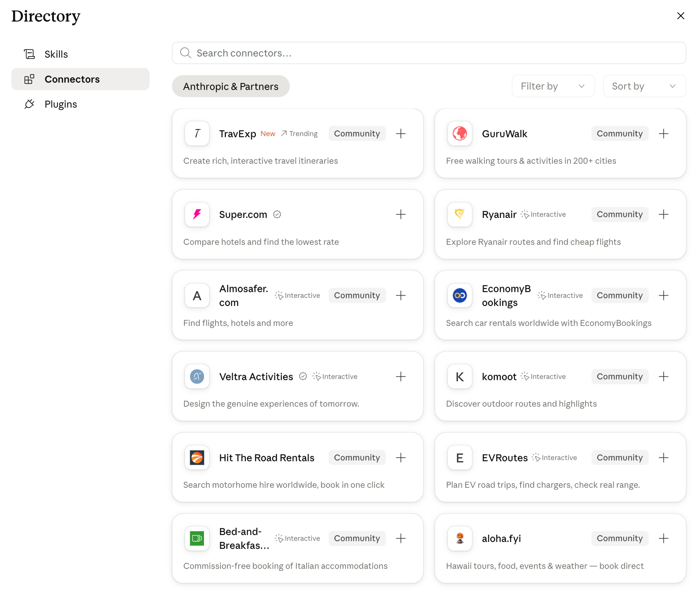Click the komoot K logo
The width and height of the screenshot is (700, 605).
[x=460, y=377]
